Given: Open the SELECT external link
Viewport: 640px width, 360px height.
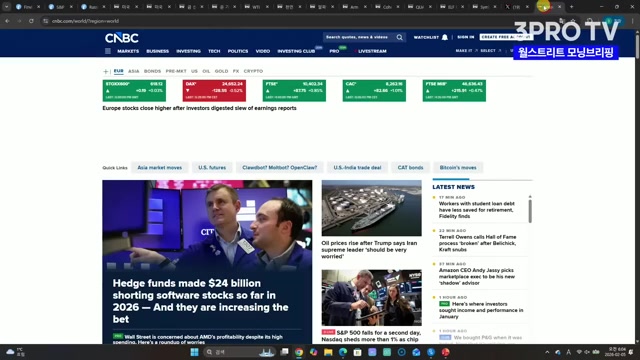Looking at the screenshot, I should (491, 51).
